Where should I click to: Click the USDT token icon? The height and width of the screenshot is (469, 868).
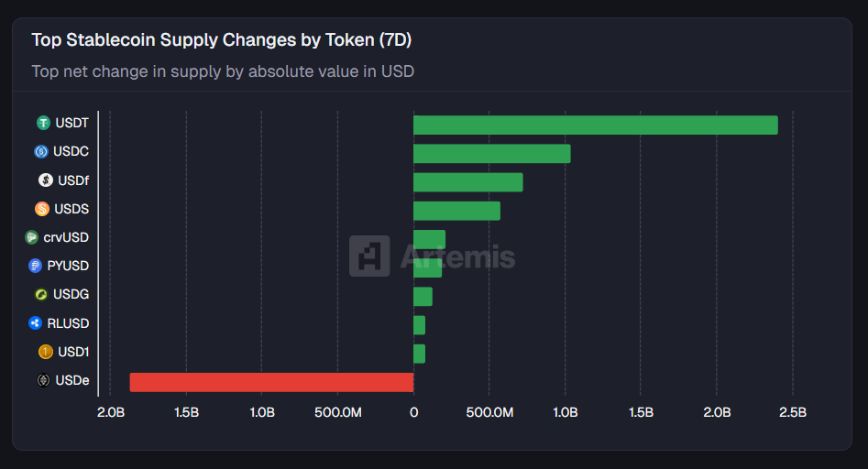point(43,123)
